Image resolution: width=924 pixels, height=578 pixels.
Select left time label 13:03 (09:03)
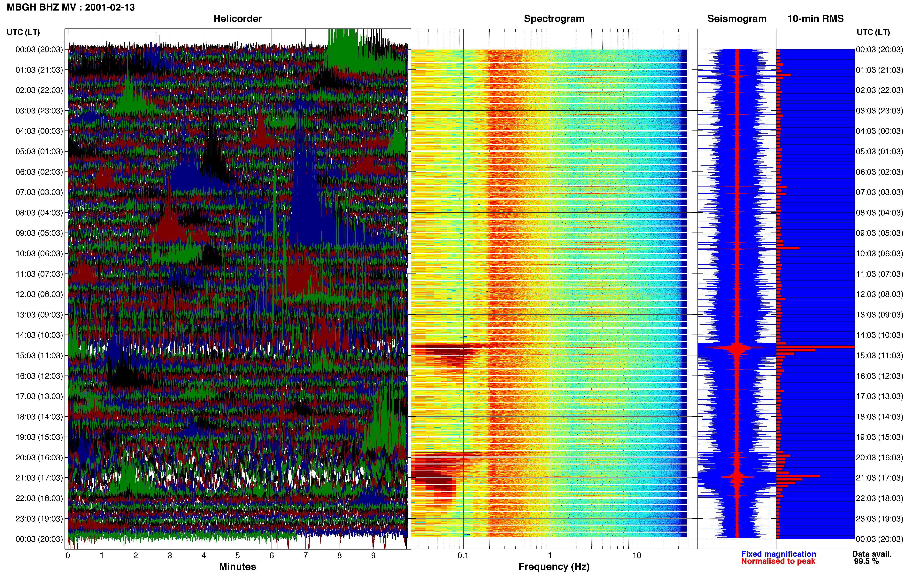39,315
